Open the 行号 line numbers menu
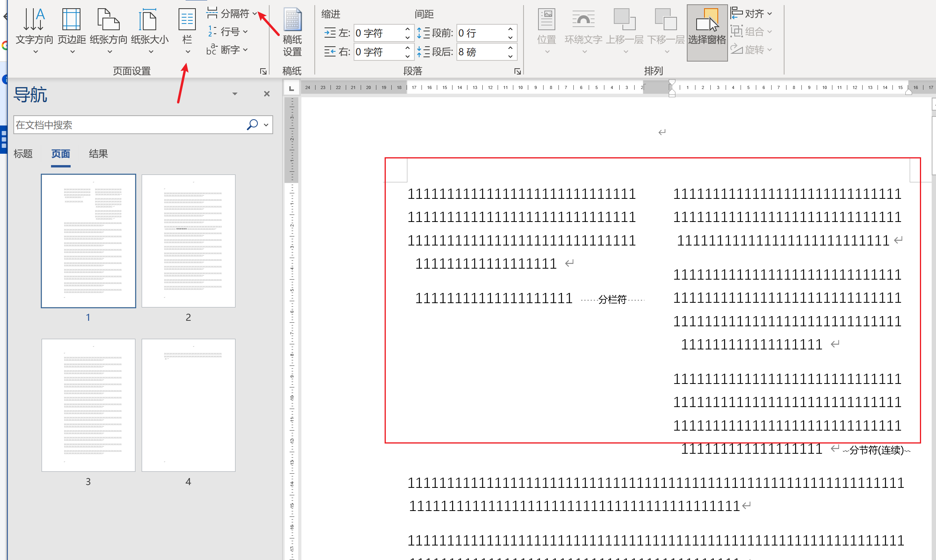Image resolution: width=936 pixels, height=560 pixels. [228, 31]
